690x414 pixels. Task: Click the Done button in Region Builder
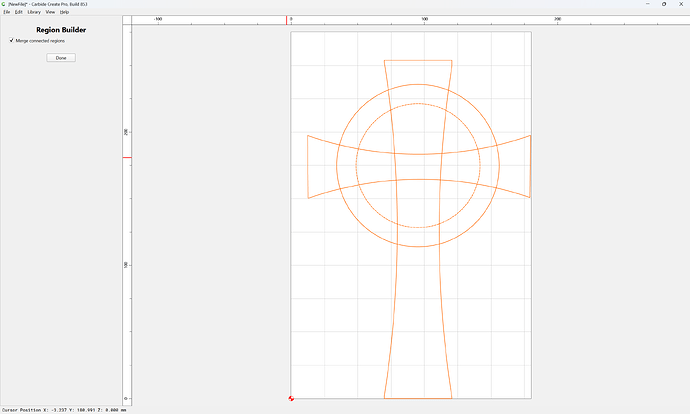coord(61,58)
